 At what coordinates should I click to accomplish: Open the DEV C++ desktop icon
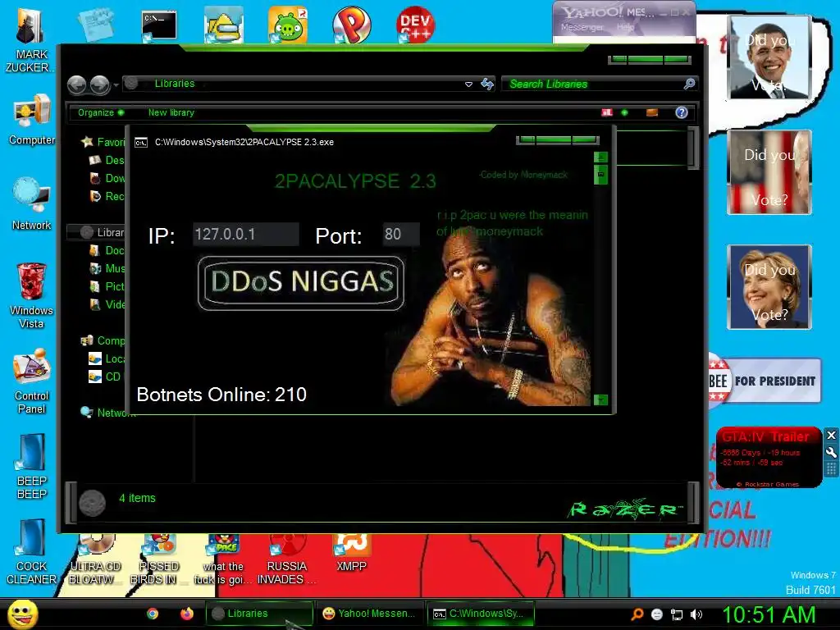point(415,25)
